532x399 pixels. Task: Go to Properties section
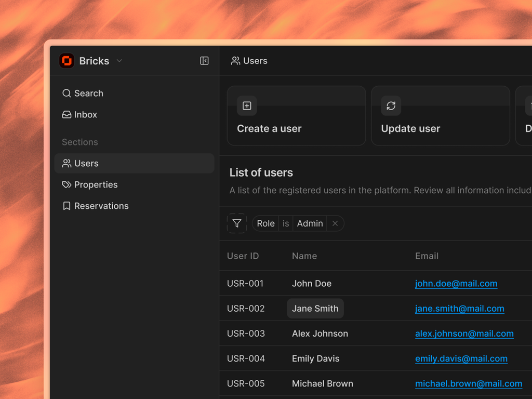point(135,185)
